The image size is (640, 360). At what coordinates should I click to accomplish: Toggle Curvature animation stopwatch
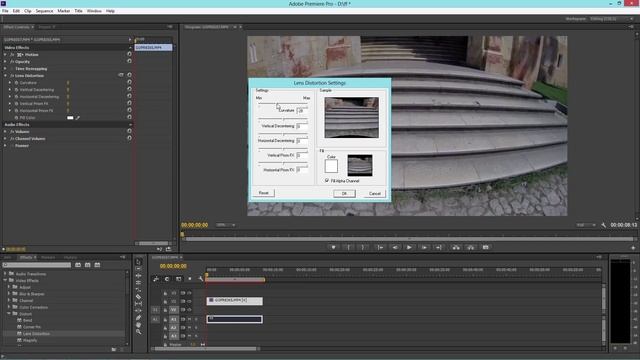[x=17, y=82]
